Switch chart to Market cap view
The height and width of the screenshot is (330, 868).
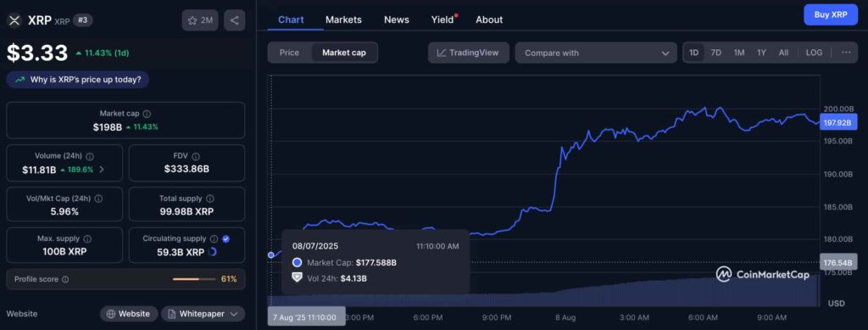click(x=343, y=53)
